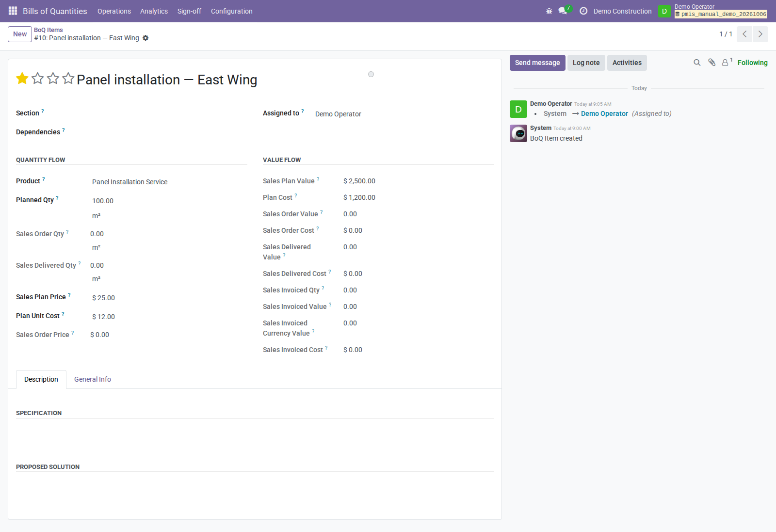Set priority to second star
The width and height of the screenshot is (776, 532).
(37, 79)
